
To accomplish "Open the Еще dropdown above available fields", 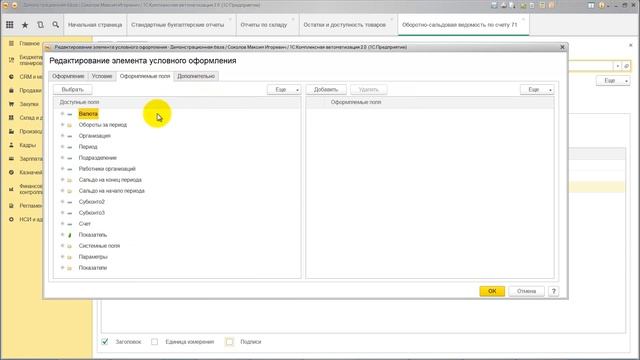I will click(284, 89).
